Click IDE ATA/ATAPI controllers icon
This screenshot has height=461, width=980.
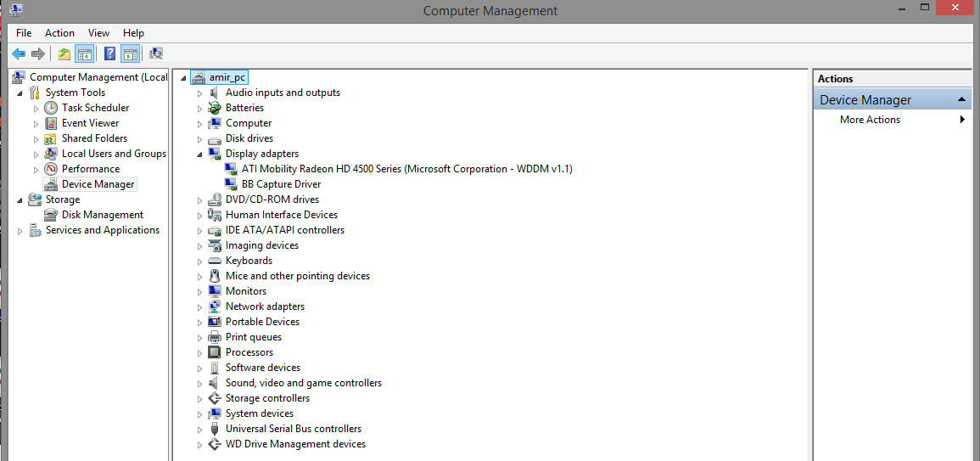[215, 230]
